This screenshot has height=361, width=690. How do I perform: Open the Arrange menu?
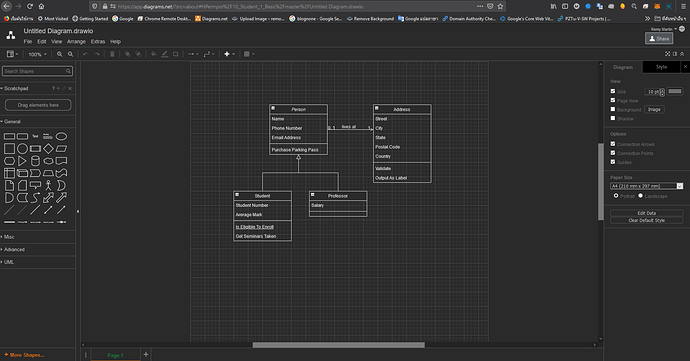coord(76,41)
